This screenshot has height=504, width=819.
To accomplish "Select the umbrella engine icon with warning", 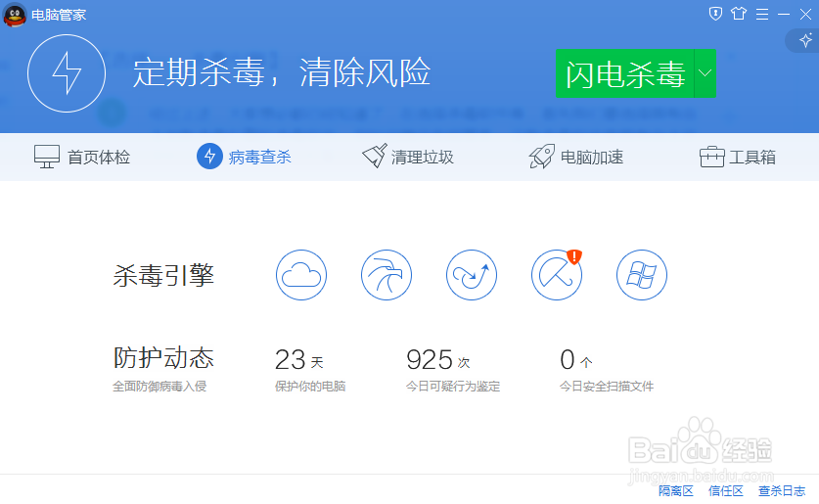I will coord(557,275).
